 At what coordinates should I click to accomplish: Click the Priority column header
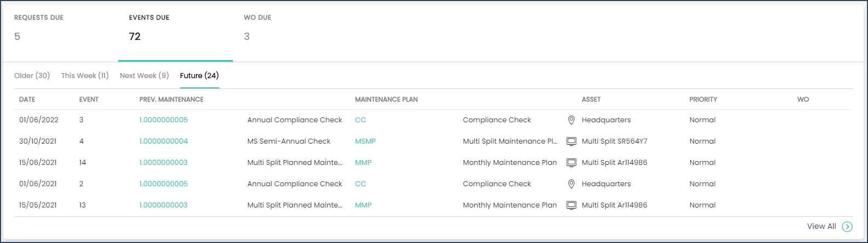tap(703, 99)
